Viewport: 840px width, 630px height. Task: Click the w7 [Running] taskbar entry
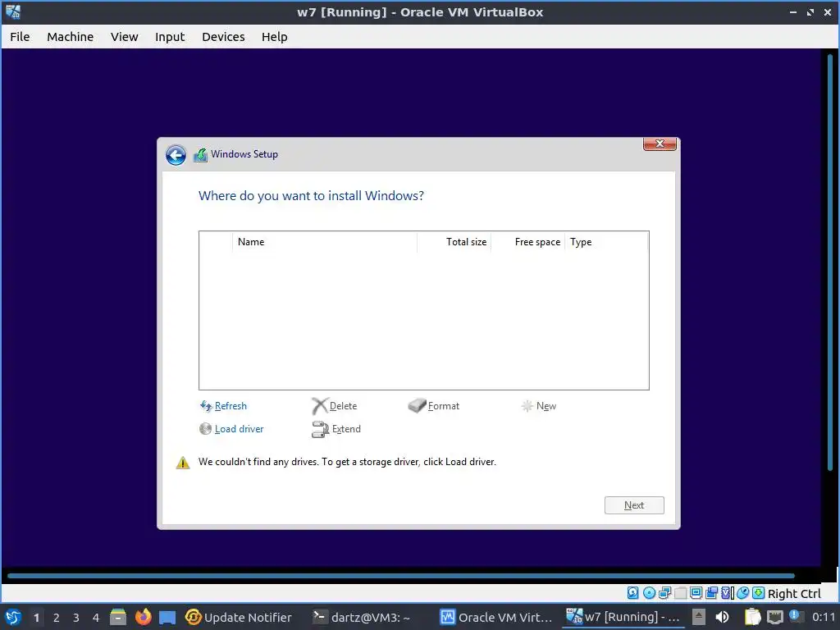pos(623,618)
